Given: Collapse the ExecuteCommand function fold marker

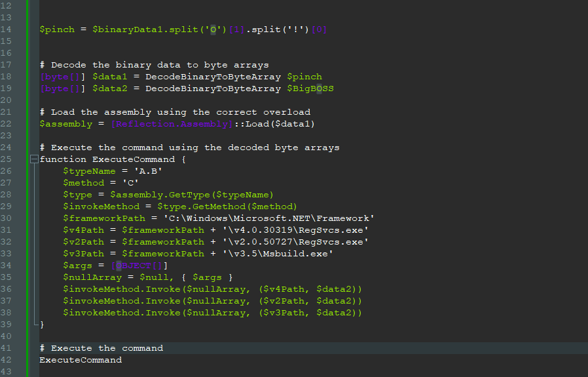Looking at the screenshot, I should coord(34,159).
